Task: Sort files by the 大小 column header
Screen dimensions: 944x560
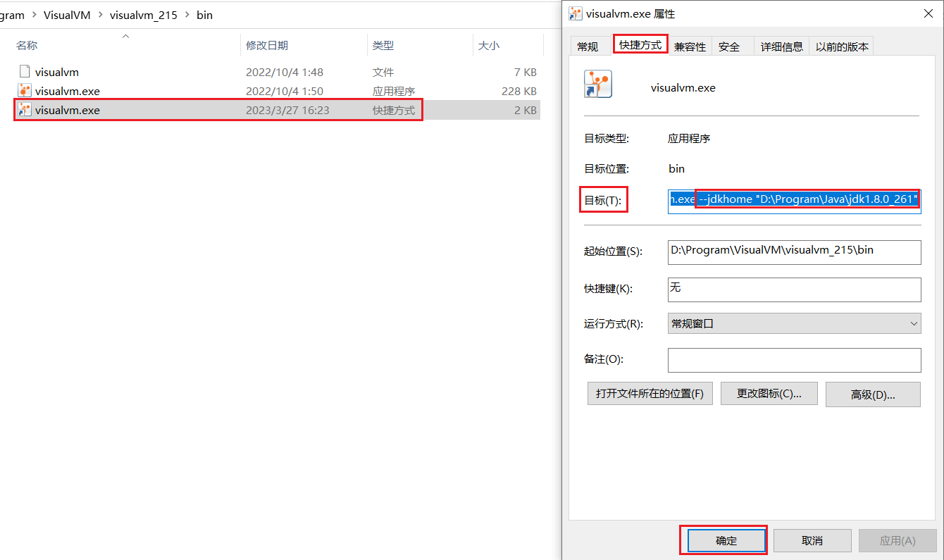Action: coord(489,45)
